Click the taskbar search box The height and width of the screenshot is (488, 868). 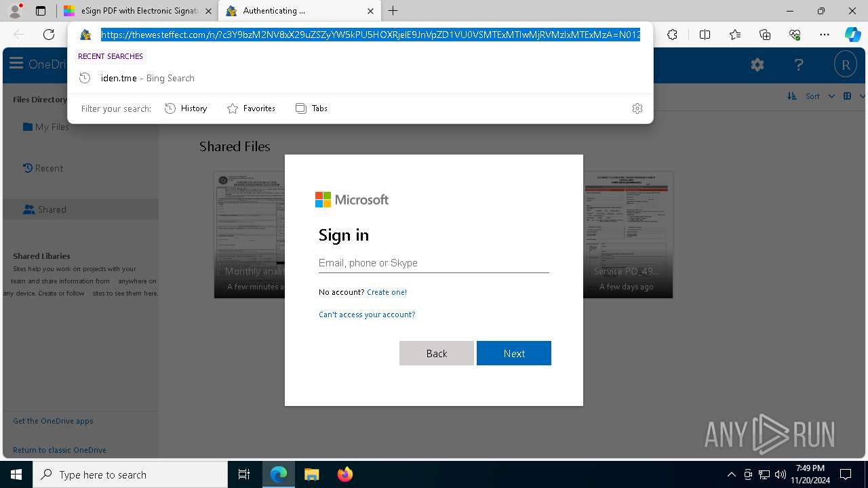click(130, 474)
